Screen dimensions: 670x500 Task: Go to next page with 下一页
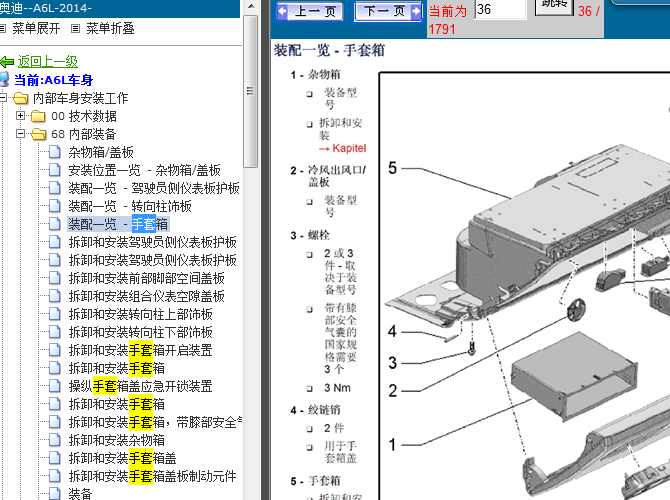click(x=388, y=11)
